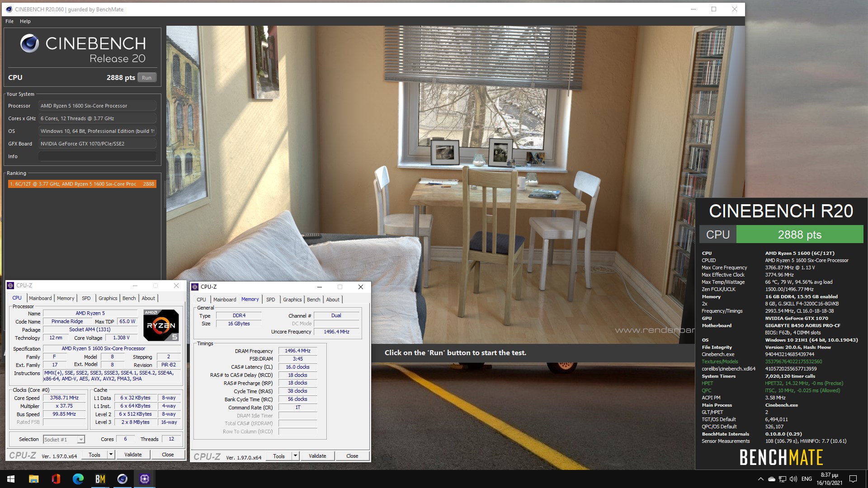Click CAS# Latency 16.0 clocks value
Screen dimensions: 868x488
(297, 367)
